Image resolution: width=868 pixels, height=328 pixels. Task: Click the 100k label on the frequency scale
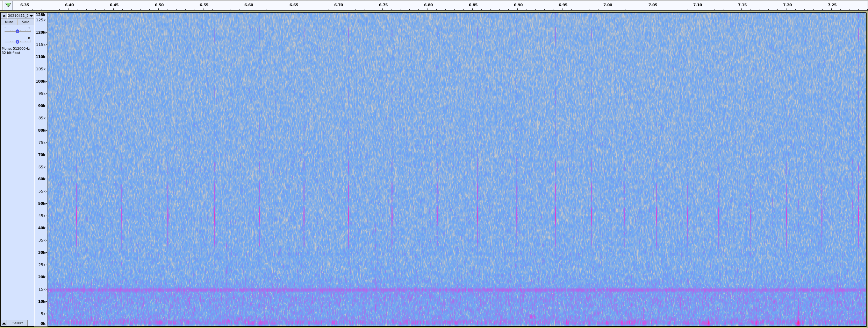click(x=41, y=81)
